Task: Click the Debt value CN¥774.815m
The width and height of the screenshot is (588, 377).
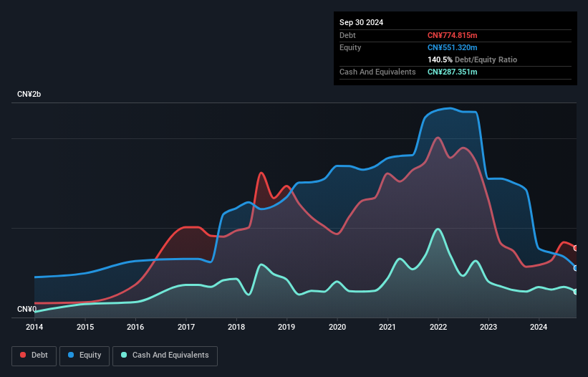Action: point(452,35)
